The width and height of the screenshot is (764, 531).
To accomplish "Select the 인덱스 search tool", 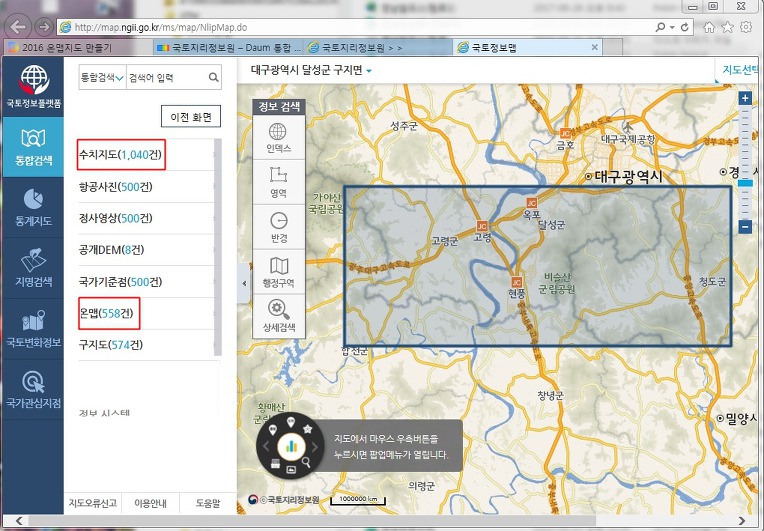I will 277,137.
